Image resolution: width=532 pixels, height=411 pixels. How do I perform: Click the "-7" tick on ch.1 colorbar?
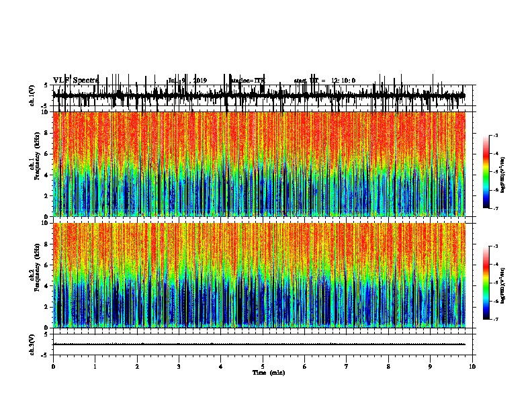point(496,208)
